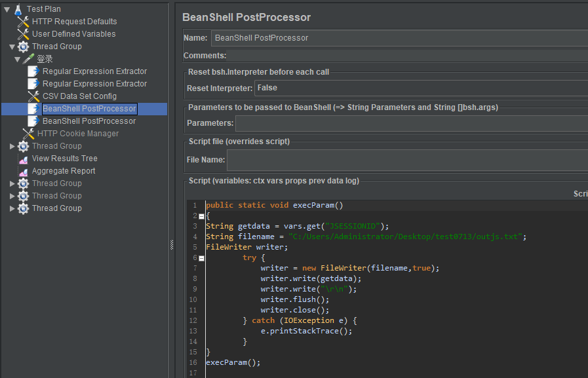Click the Name input field

pyautogui.click(x=399, y=38)
